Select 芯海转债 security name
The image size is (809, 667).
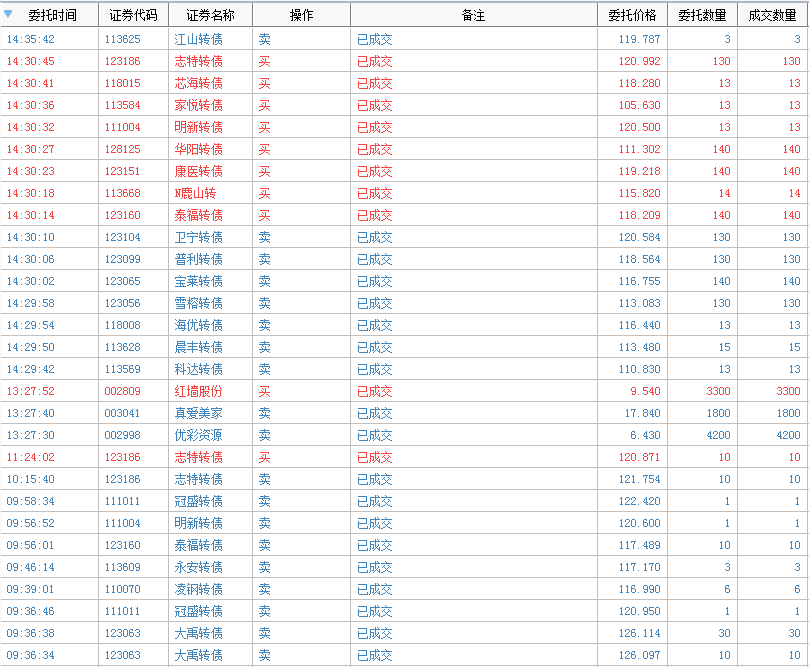pyautogui.click(x=199, y=83)
